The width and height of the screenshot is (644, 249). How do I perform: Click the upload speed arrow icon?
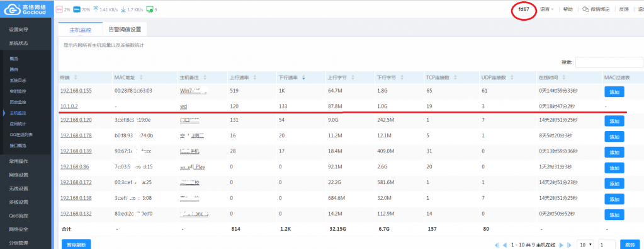96,9
